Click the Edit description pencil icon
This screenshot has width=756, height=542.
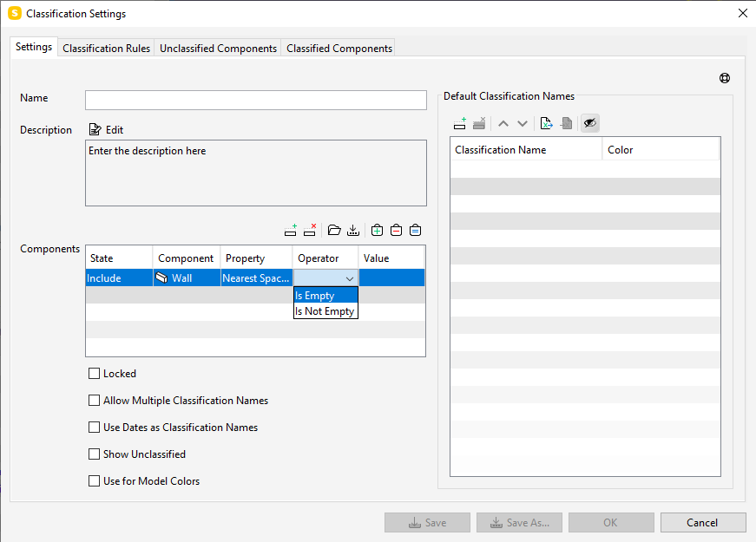pos(95,129)
